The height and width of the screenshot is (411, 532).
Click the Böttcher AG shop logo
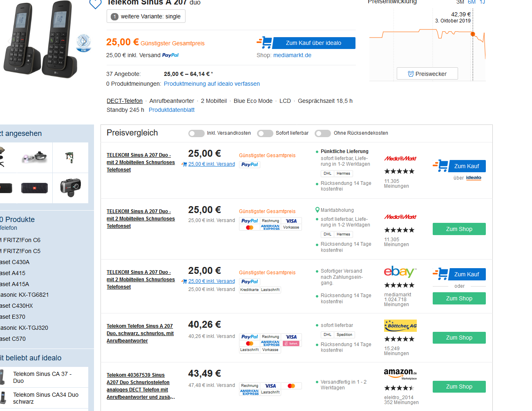pos(400,326)
